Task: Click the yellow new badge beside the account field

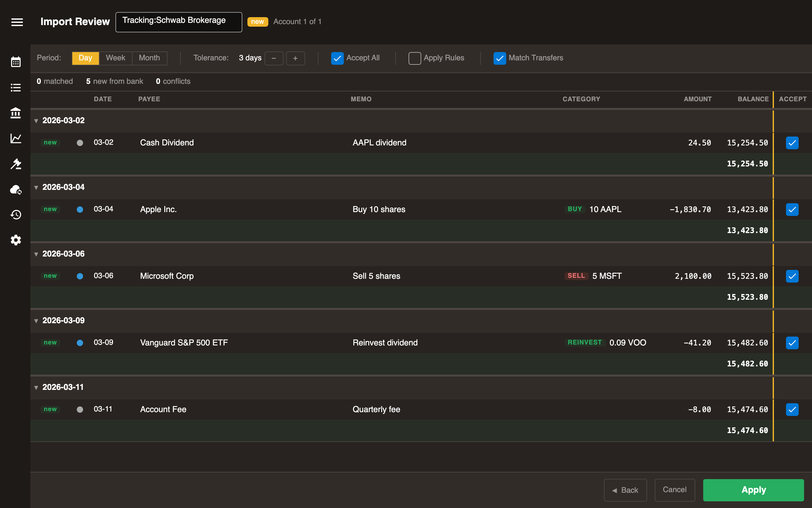Action: pyautogui.click(x=258, y=22)
